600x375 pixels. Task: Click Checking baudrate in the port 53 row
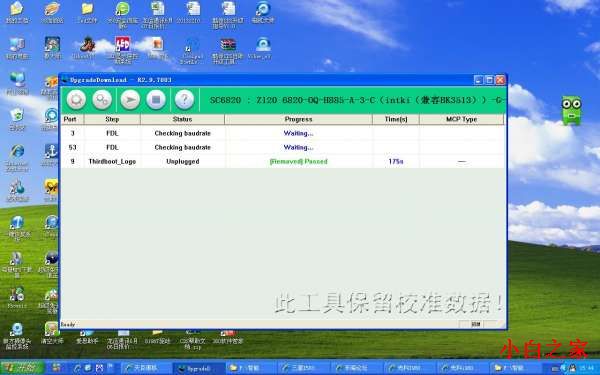coord(183,147)
